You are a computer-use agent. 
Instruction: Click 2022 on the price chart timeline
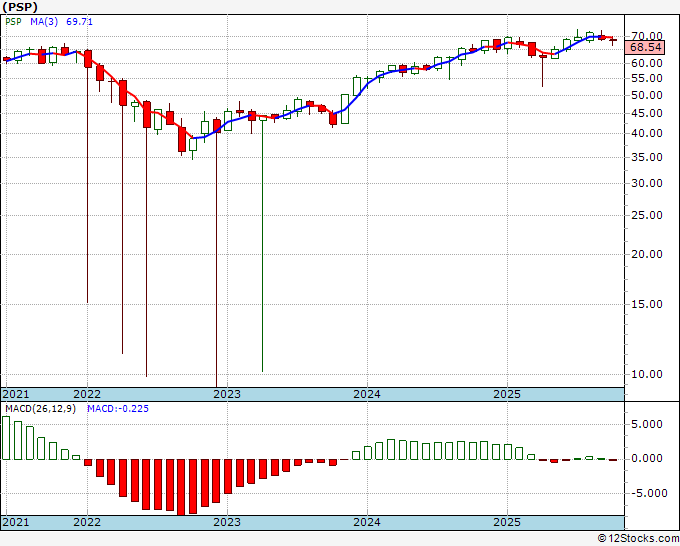(x=87, y=394)
